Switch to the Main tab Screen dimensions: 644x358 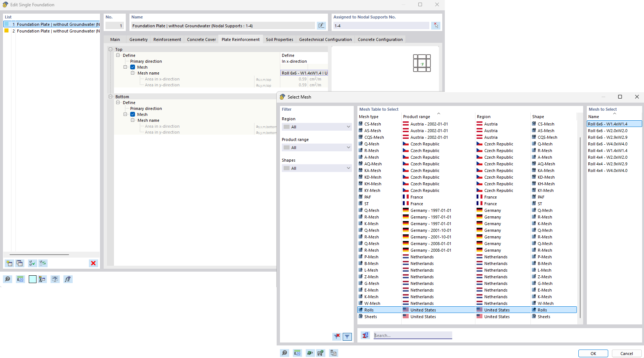coord(115,39)
